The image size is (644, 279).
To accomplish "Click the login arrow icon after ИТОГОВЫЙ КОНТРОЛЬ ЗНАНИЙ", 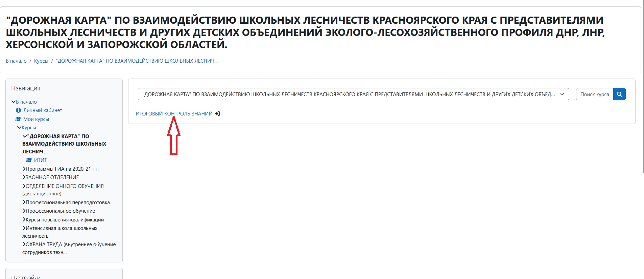I will click(217, 114).
